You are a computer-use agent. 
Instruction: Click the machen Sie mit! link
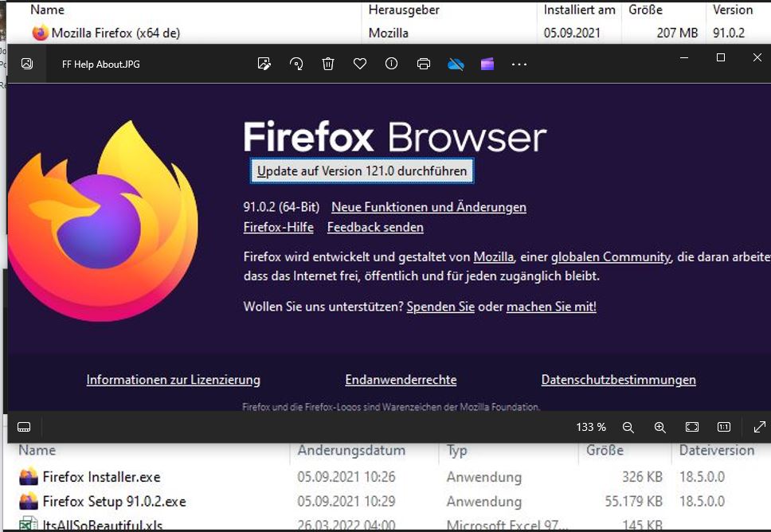(551, 307)
